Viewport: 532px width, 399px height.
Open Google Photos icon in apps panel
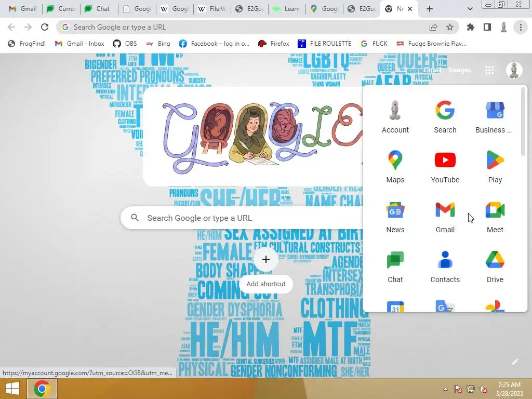click(495, 306)
